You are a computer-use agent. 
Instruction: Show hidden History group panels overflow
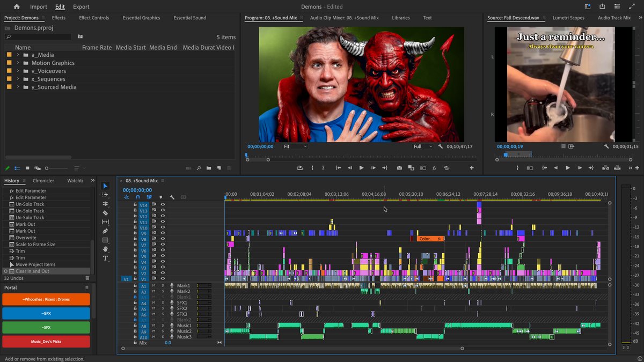tap(92, 181)
